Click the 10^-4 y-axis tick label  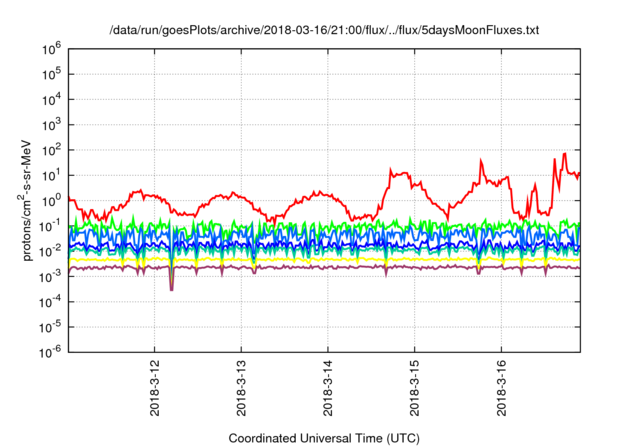pyautogui.click(x=50, y=302)
